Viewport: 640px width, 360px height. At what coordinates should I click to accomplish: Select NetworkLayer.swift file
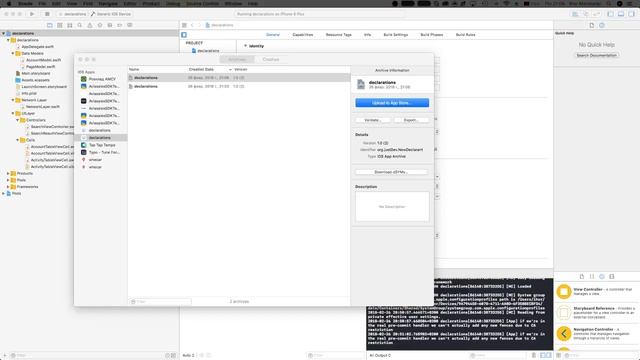pyautogui.click(x=42, y=107)
